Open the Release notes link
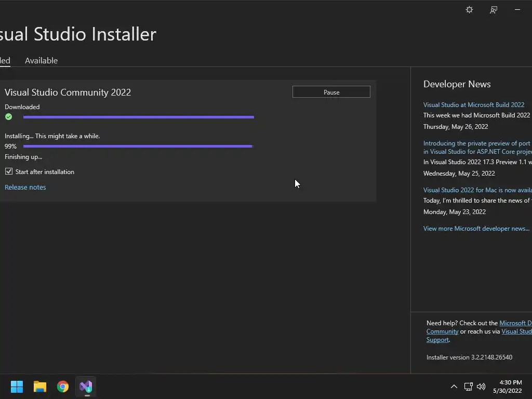Viewport: 532px width, 399px height. [x=25, y=187]
